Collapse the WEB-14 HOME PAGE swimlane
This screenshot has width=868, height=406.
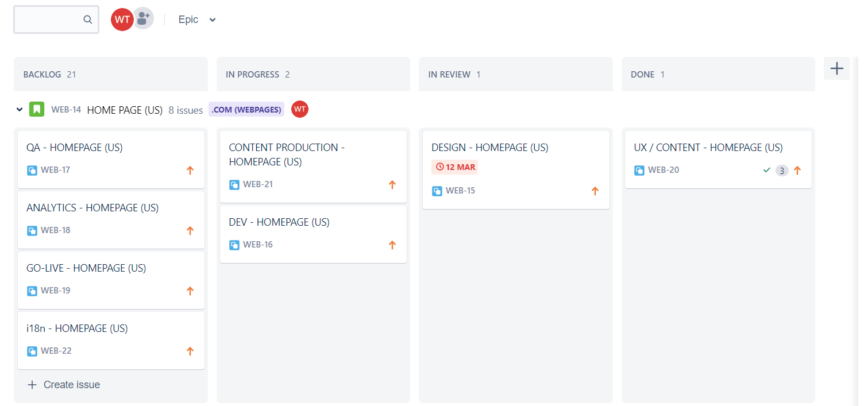(20, 110)
